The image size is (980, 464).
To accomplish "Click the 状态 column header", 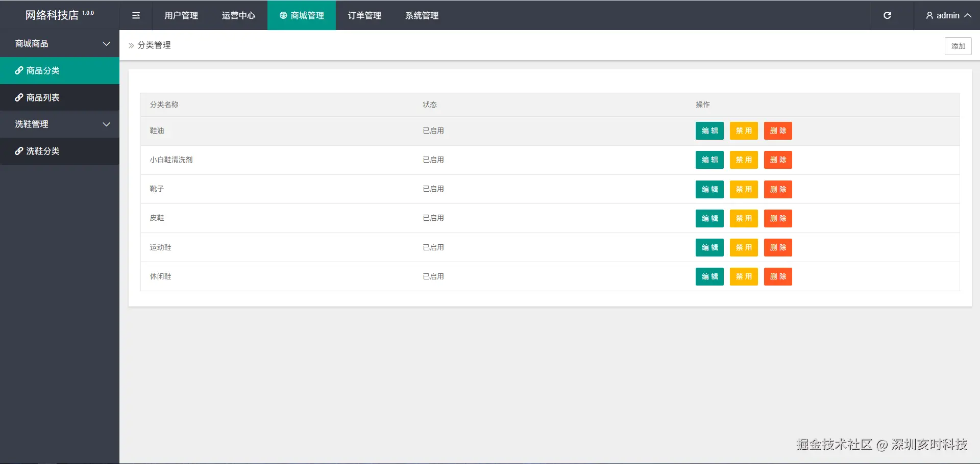I will coord(430,105).
